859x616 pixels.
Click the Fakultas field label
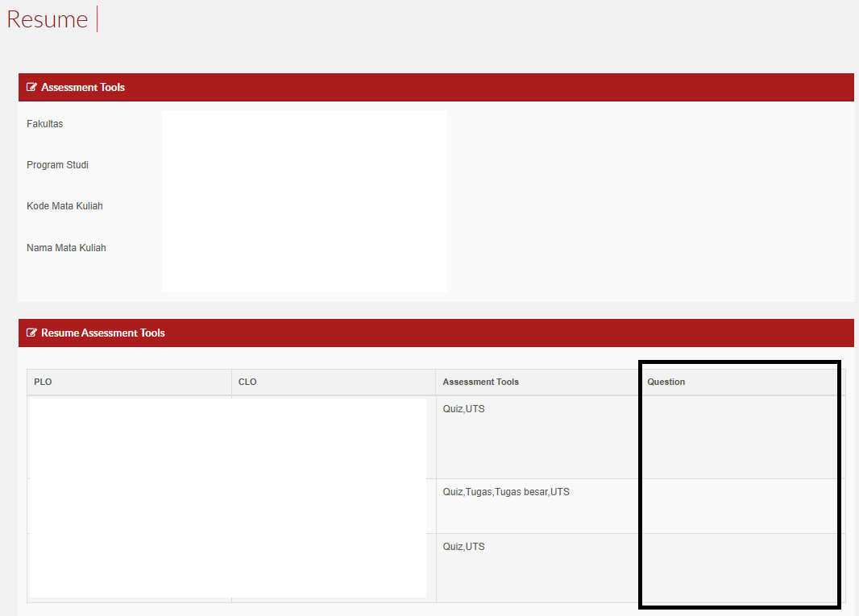click(44, 124)
